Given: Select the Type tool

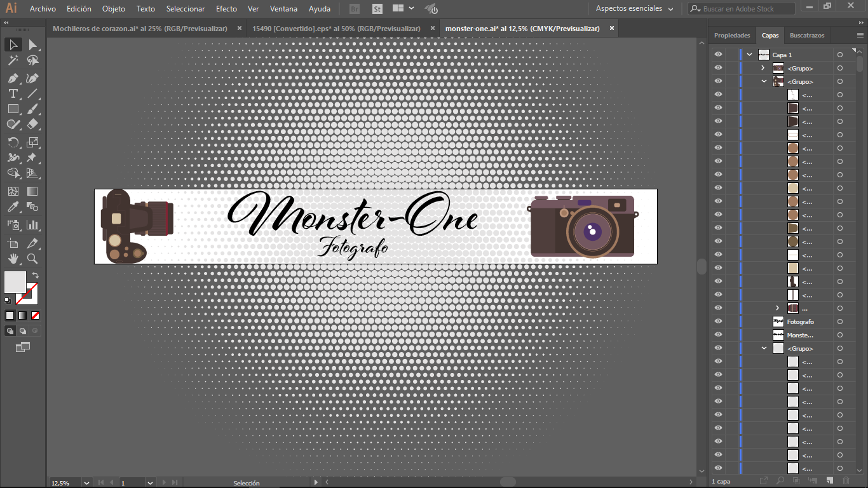Looking at the screenshot, I should [13, 93].
